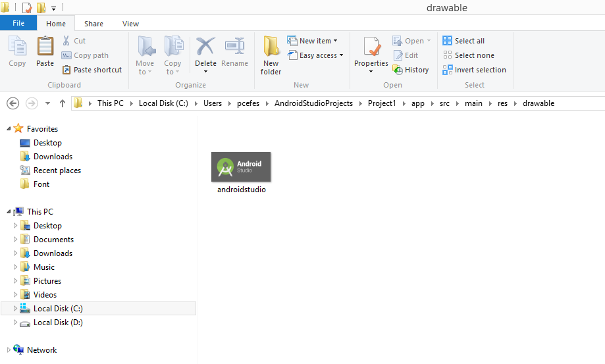This screenshot has width=605, height=364.
Task: Click Project1 in the breadcrumb path
Action: pyautogui.click(x=382, y=103)
